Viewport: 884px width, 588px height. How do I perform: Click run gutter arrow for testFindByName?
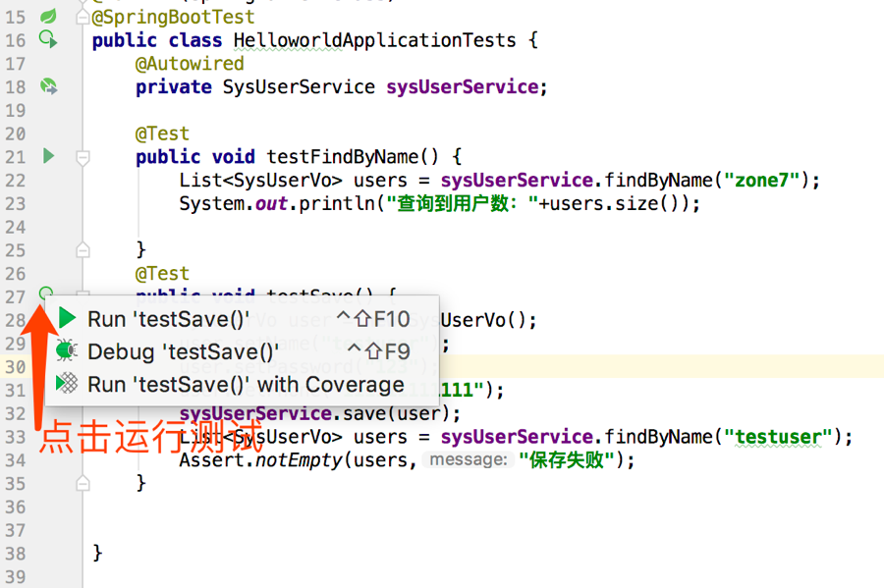tap(48, 156)
